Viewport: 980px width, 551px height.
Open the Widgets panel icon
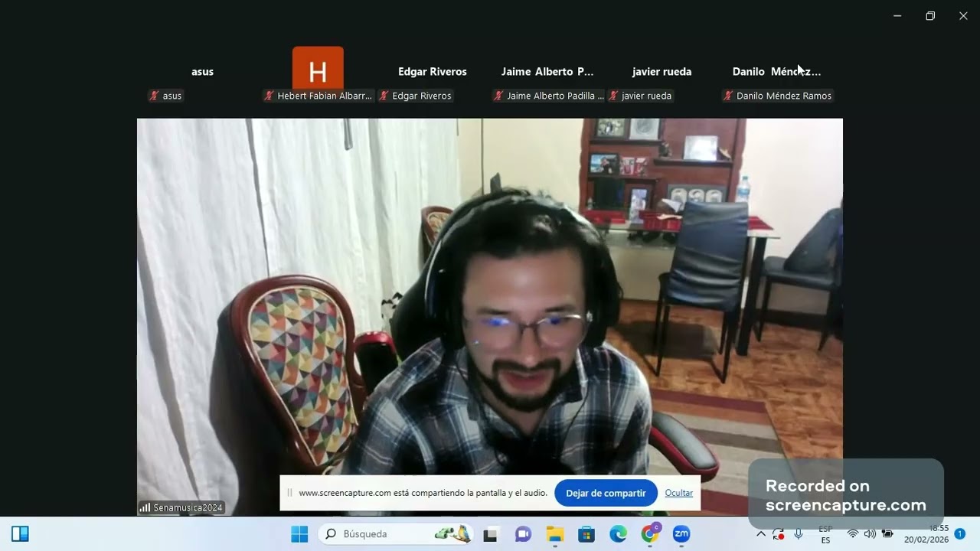click(20, 534)
